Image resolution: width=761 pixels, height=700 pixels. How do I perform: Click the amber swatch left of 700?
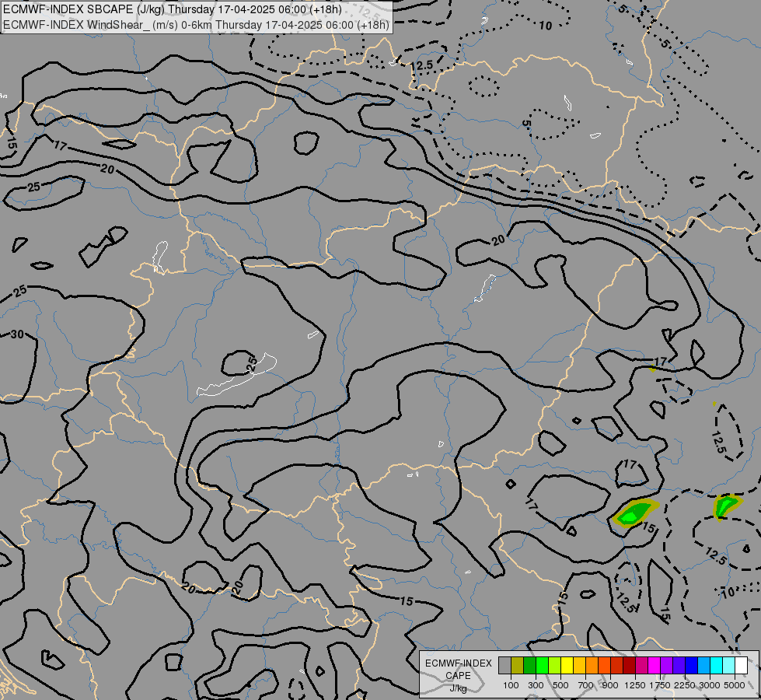(579, 665)
